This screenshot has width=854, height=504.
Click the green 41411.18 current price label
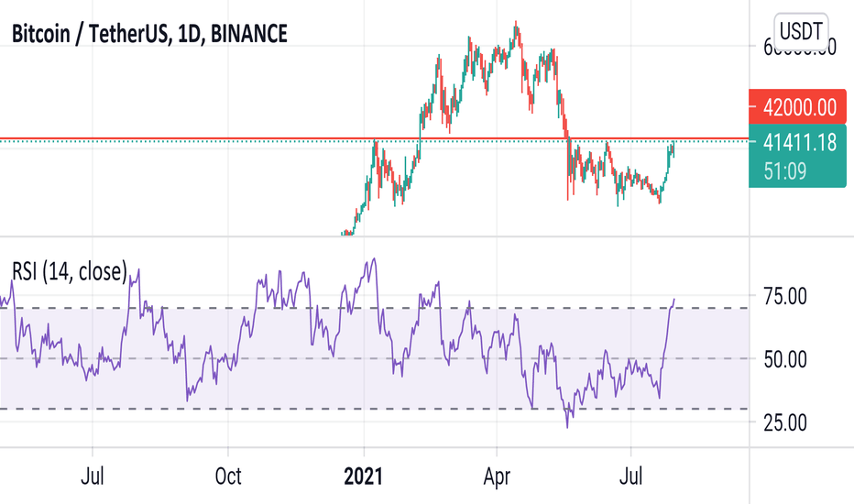(x=800, y=143)
